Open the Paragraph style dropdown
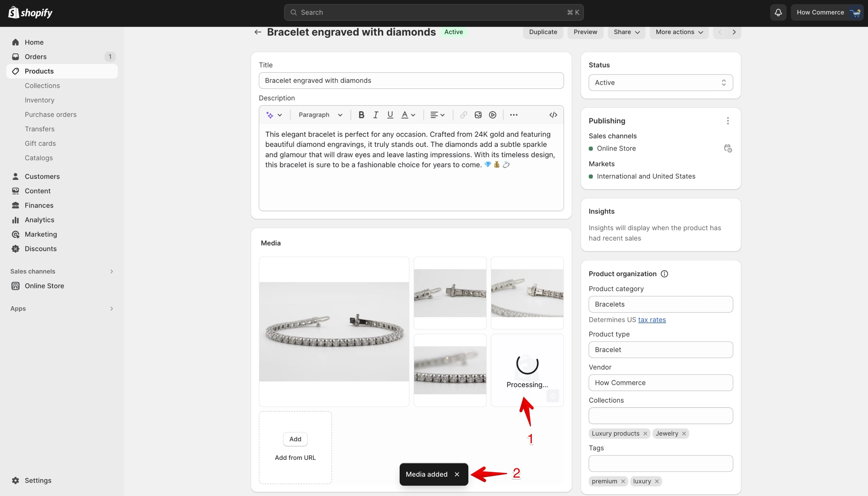The height and width of the screenshot is (496, 868). point(320,115)
